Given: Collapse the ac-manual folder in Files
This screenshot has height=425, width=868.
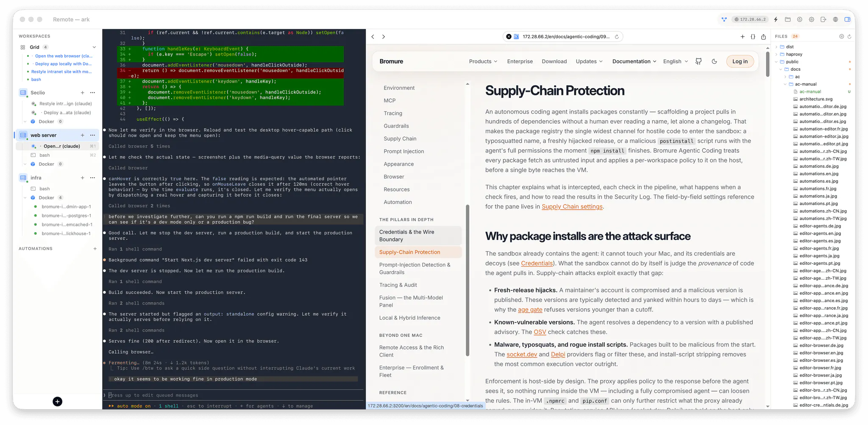Looking at the screenshot, I should (785, 84).
